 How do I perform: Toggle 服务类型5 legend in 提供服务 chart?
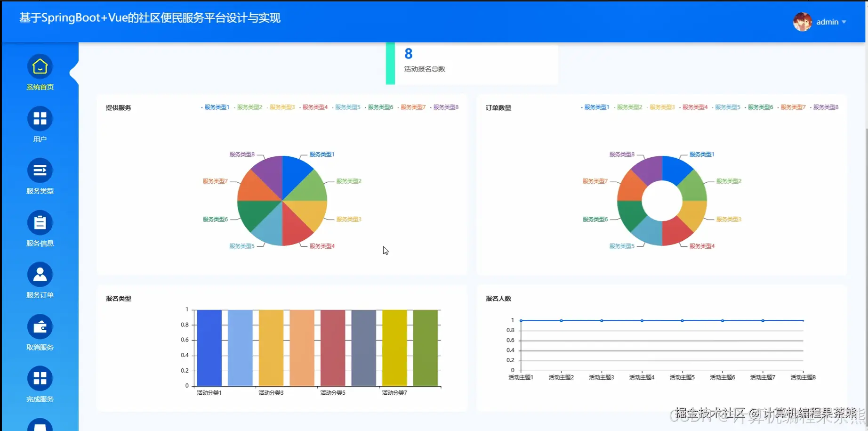(x=347, y=107)
